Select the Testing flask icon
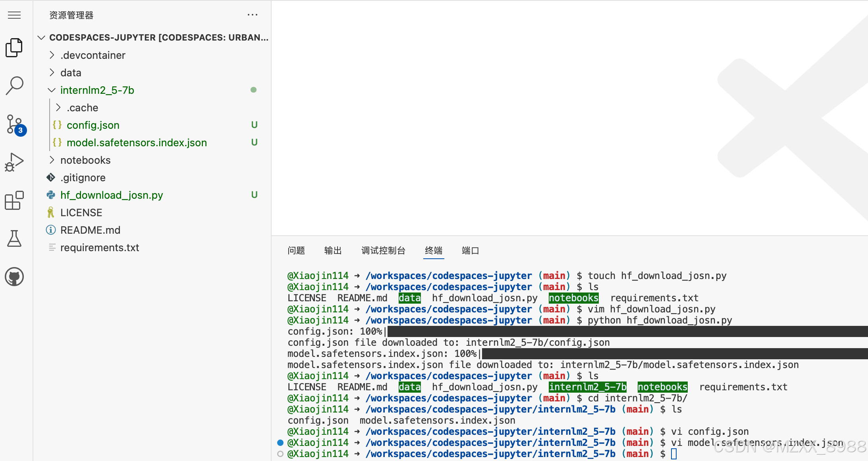This screenshot has width=868, height=461. coord(14,238)
